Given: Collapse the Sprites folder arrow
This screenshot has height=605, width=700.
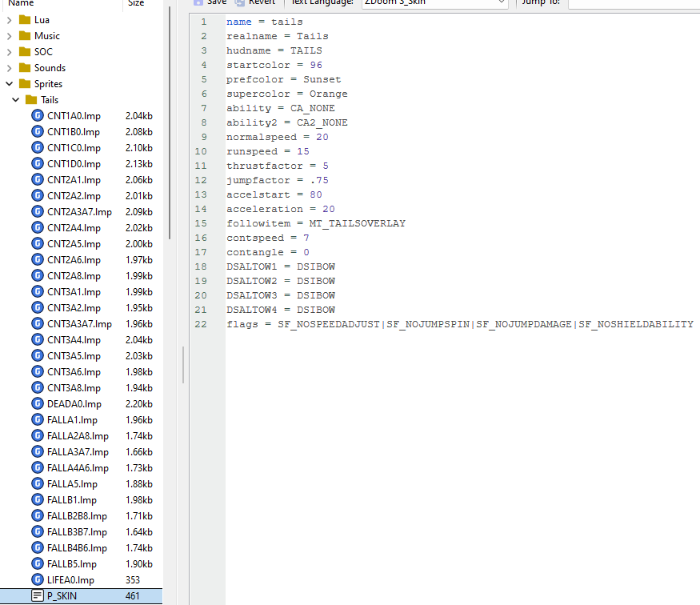Looking at the screenshot, I should 9,84.
